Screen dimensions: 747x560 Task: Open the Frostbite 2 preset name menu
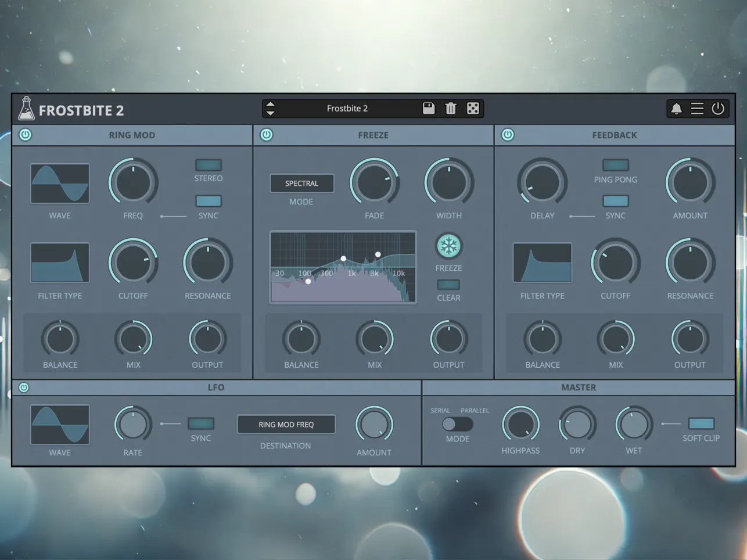click(x=347, y=109)
